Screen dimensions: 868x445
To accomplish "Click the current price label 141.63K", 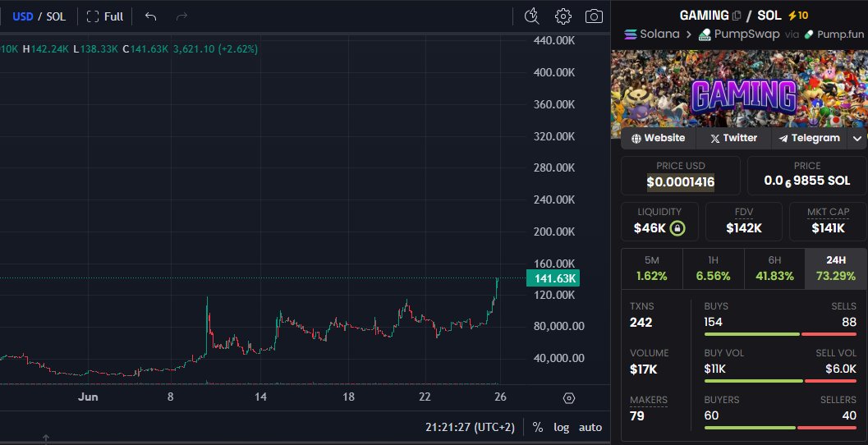I will click(x=553, y=278).
